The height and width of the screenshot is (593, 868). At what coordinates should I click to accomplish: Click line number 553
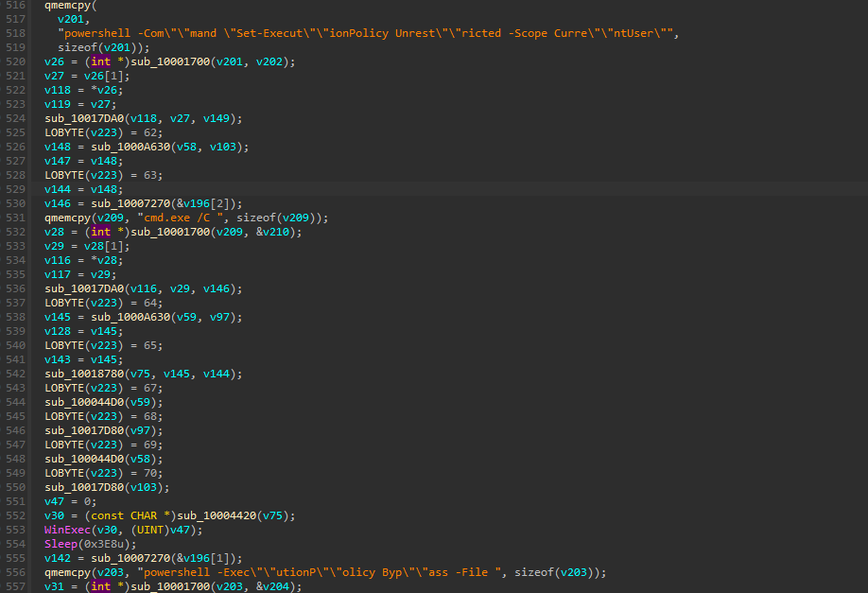point(15,530)
